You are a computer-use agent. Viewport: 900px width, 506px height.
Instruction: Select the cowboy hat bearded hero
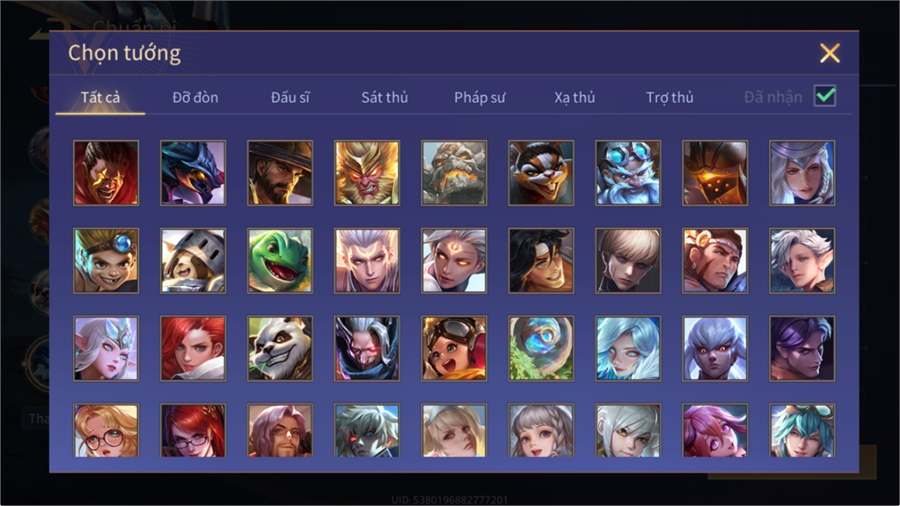(x=280, y=173)
